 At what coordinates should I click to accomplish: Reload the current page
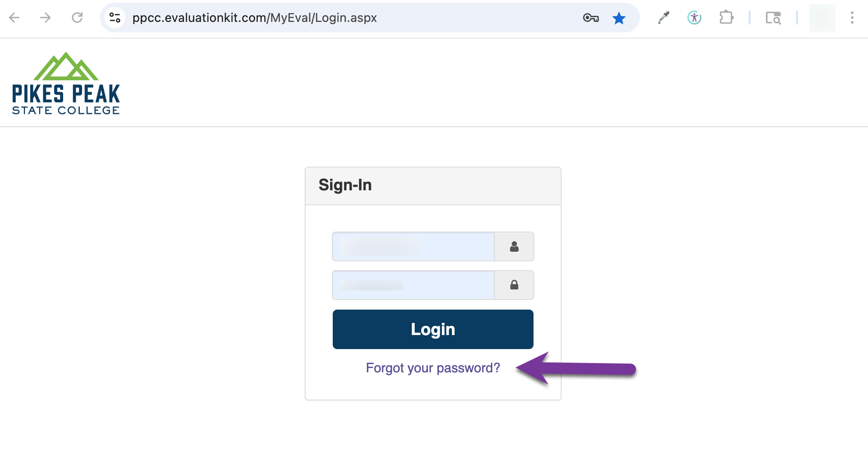tap(77, 18)
